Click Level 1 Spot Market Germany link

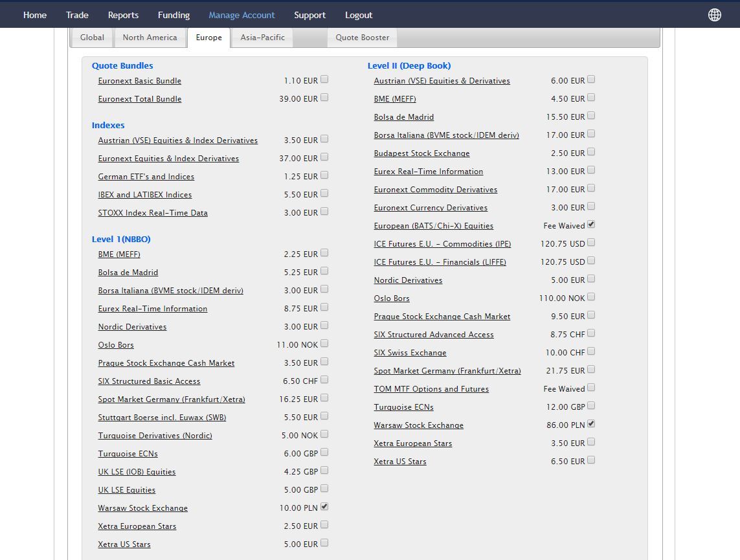pyautogui.click(x=172, y=399)
